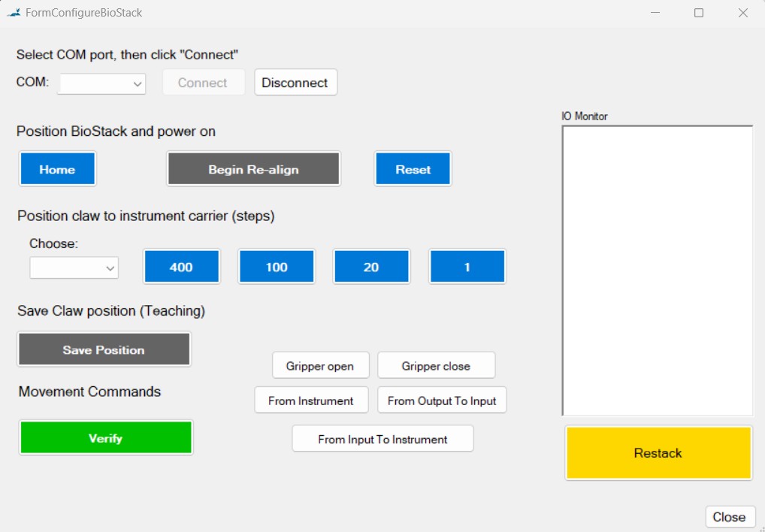Minimize the FormConfigureBioStack window

[x=655, y=13]
